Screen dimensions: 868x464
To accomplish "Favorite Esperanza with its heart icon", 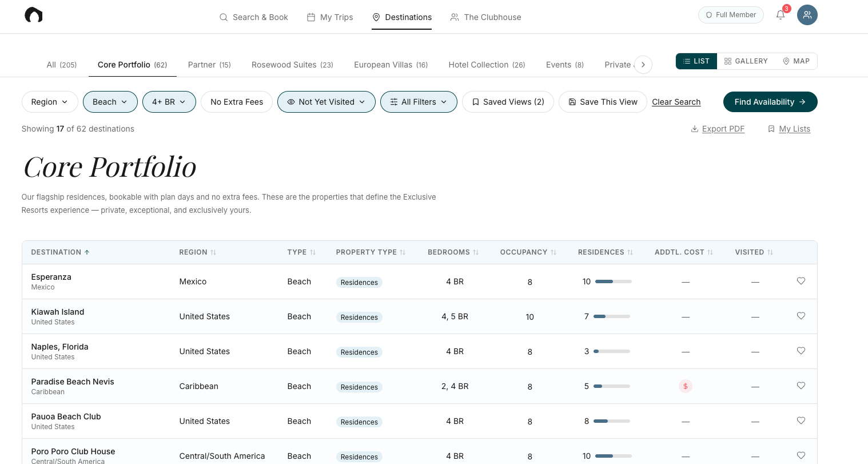I will (801, 281).
